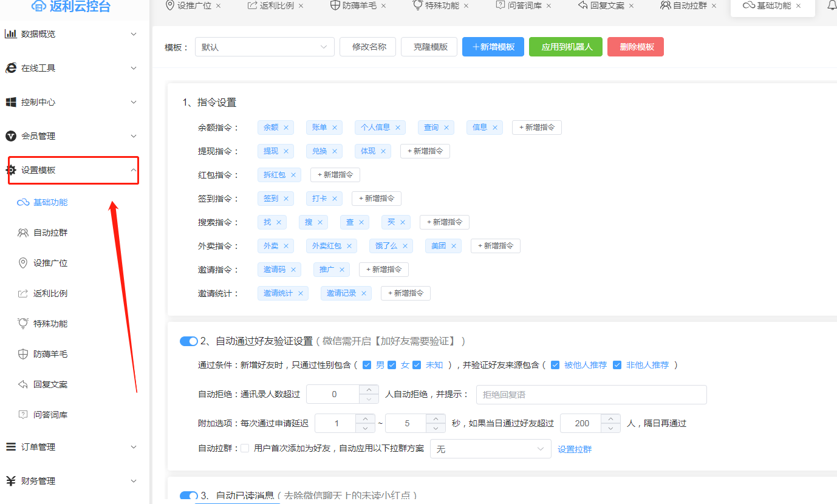Increase the 通讯录人数超过 stepper value
837x504 pixels.
369,390
